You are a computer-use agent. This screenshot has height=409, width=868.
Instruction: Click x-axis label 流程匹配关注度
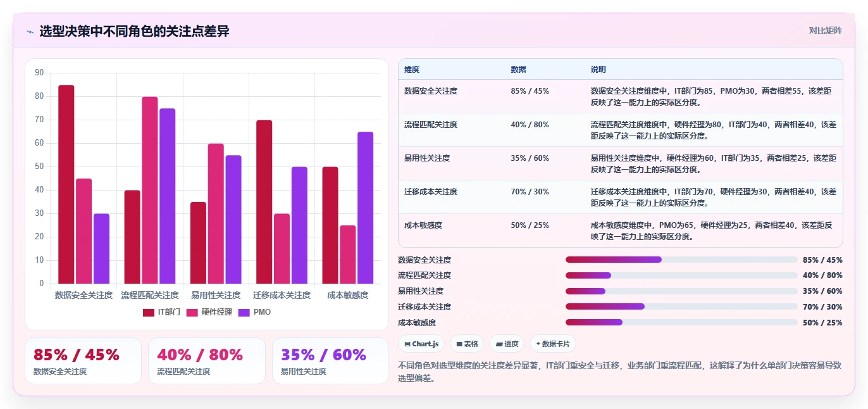[150, 295]
